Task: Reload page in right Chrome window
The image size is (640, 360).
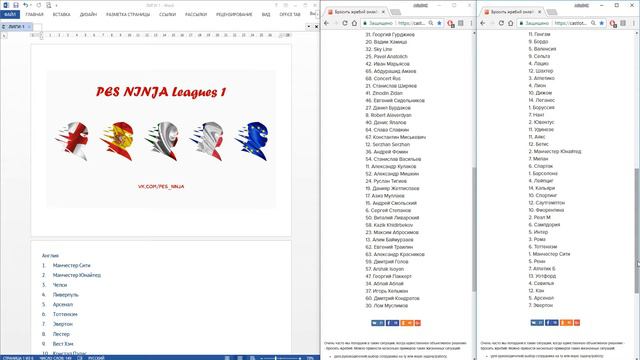Action: [501, 23]
